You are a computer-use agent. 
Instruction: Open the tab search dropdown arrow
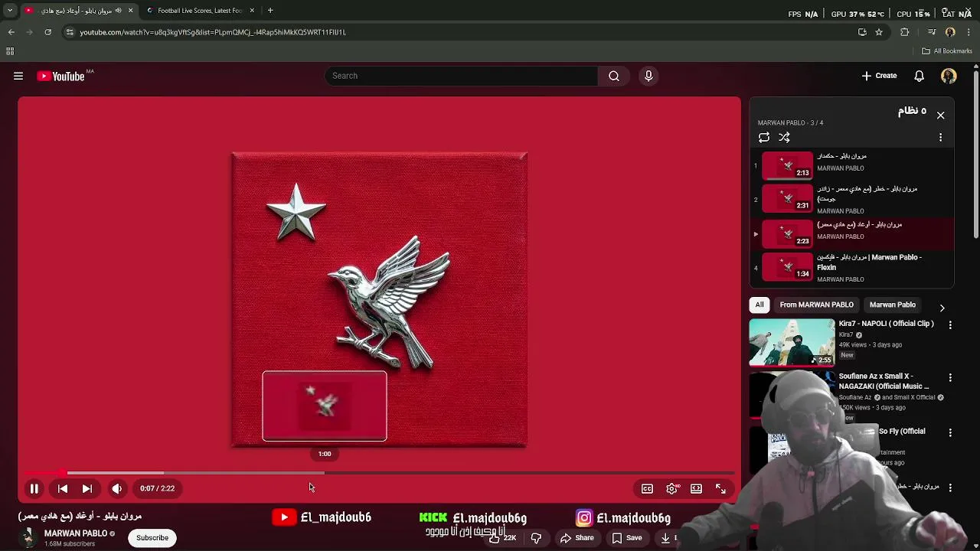[x=10, y=11]
